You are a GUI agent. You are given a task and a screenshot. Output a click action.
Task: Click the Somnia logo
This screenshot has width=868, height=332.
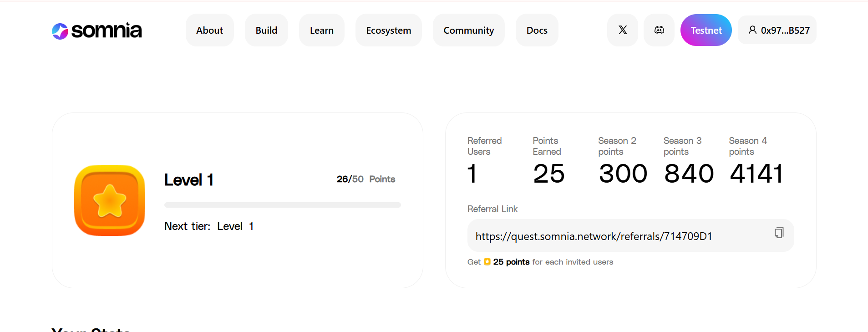96,31
